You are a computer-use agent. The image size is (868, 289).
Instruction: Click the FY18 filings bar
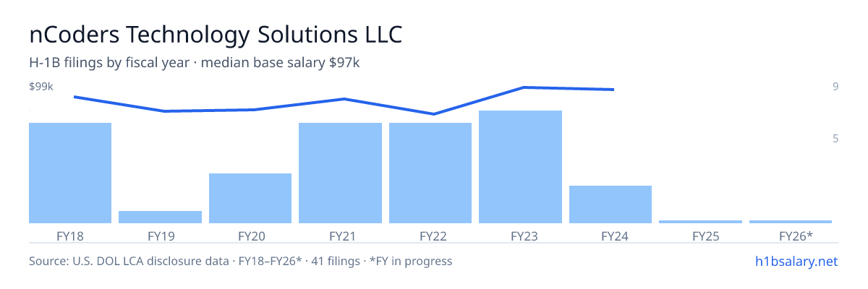[70, 173]
